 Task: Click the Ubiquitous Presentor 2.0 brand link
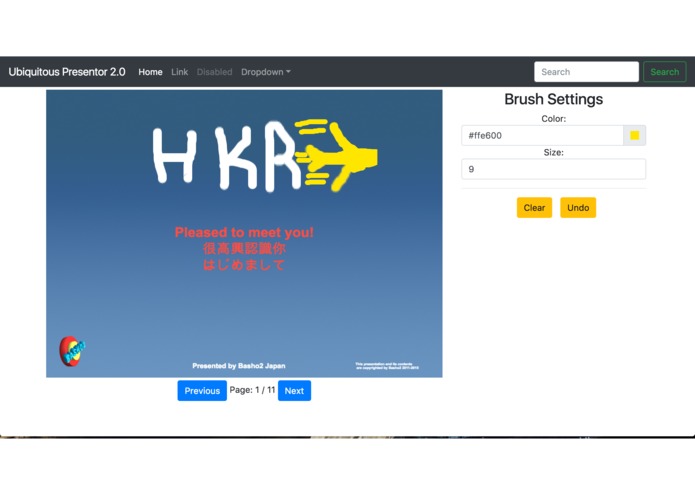pos(67,72)
